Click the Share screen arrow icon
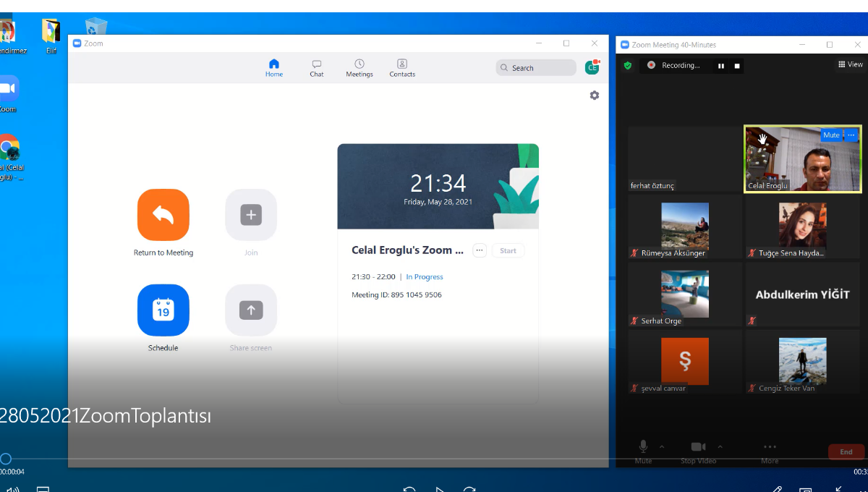The image size is (868, 492). [x=251, y=310]
